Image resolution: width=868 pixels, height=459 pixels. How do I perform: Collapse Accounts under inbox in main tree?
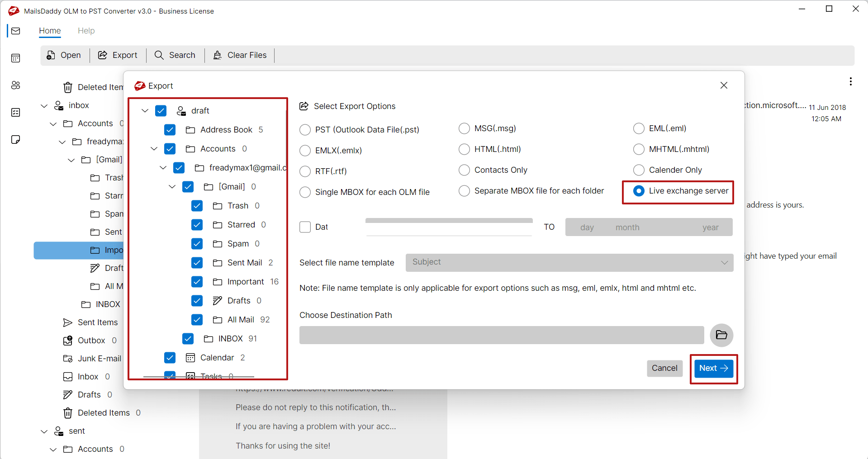[x=53, y=124]
